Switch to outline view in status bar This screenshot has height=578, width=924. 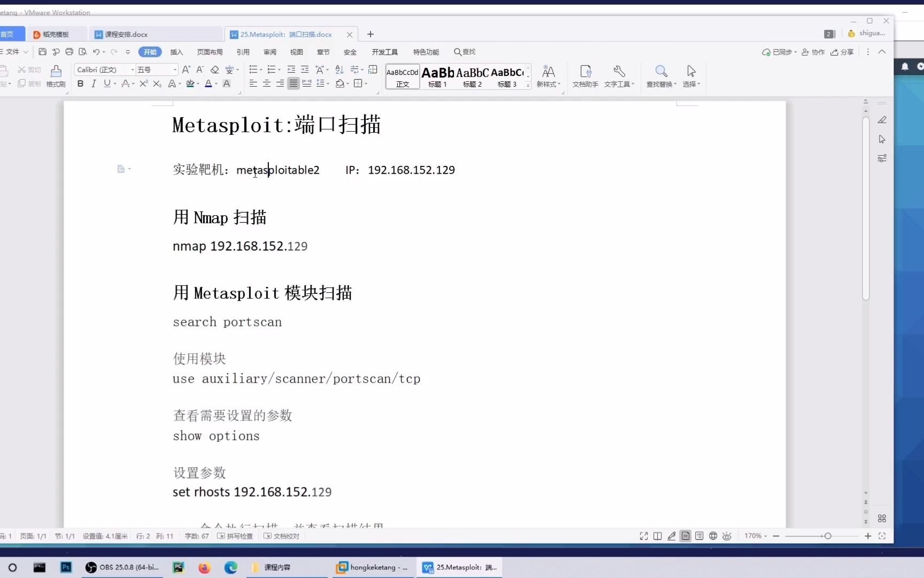(699, 536)
